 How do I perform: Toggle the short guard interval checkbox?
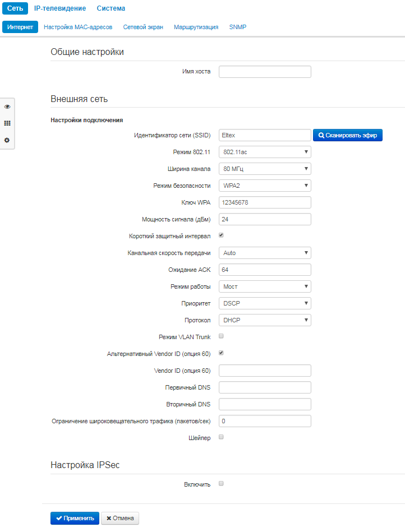221,235
